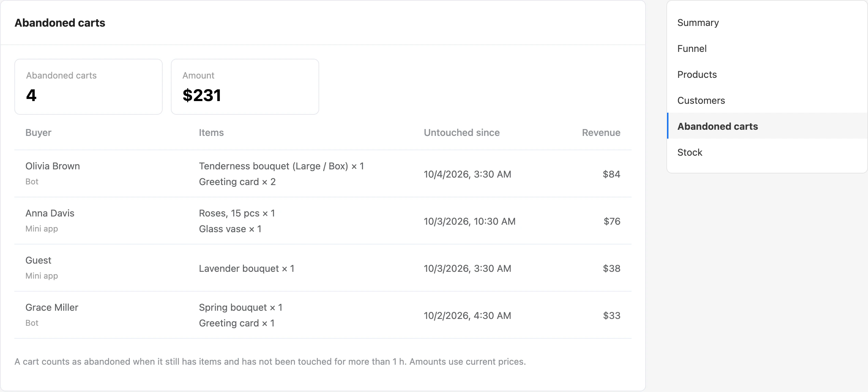
Task: Click the date 10/3/2026, 10:30 AM
Action: coord(470,221)
